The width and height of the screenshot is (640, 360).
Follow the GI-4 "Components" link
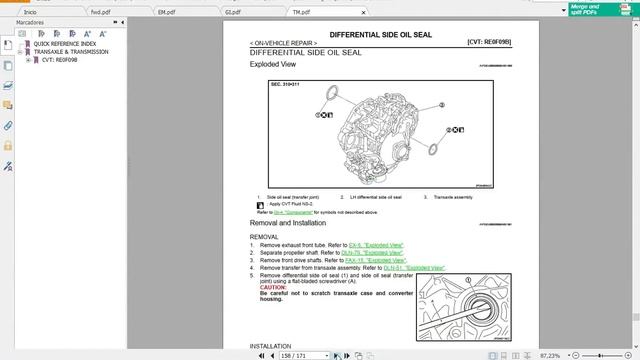pyautogui.click(x=293, y=212)
